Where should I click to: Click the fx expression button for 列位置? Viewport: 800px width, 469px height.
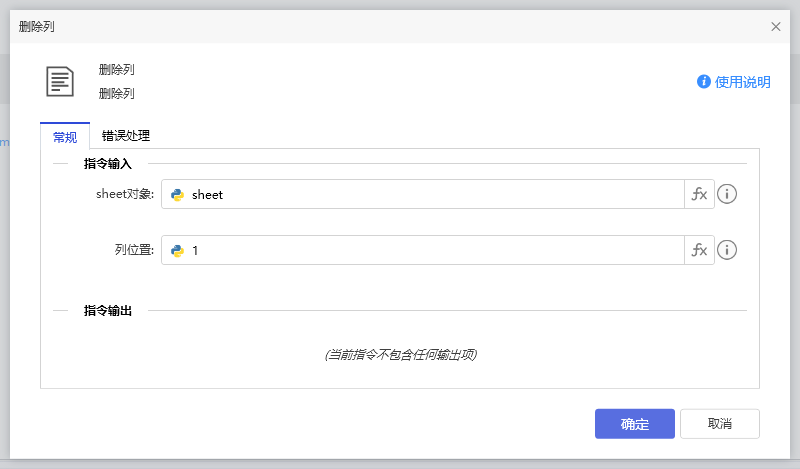tap(699, 250)
